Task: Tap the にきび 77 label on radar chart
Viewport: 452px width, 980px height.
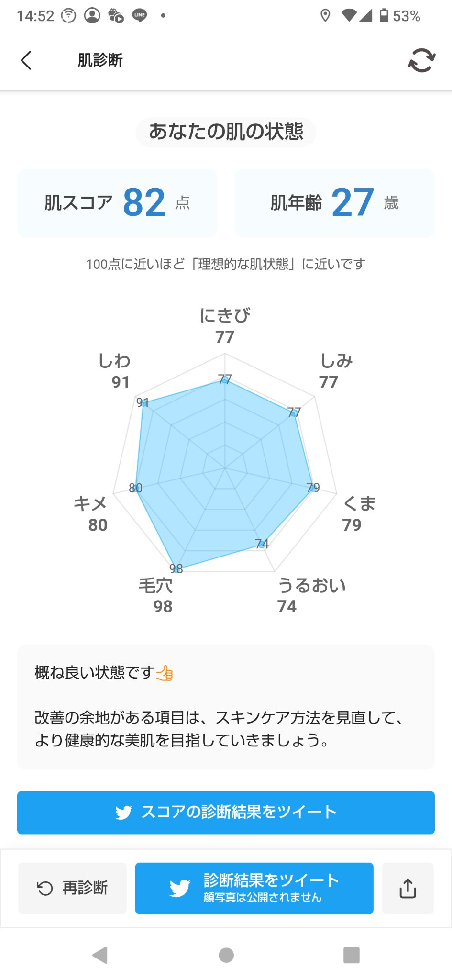Action: click(x=225, y=325)
